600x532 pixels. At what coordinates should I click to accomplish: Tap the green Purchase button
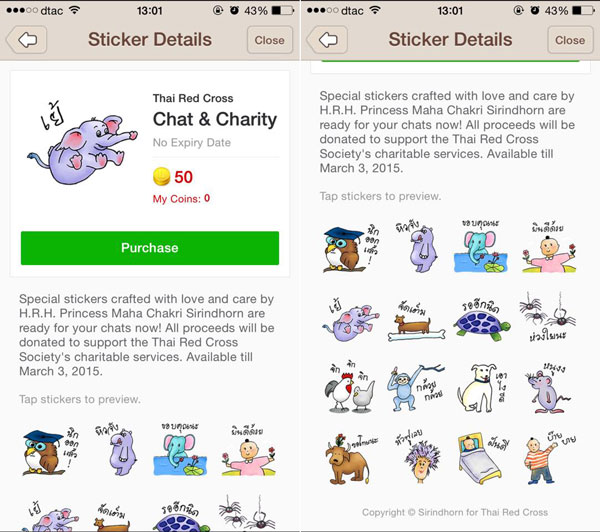point(150,248)
